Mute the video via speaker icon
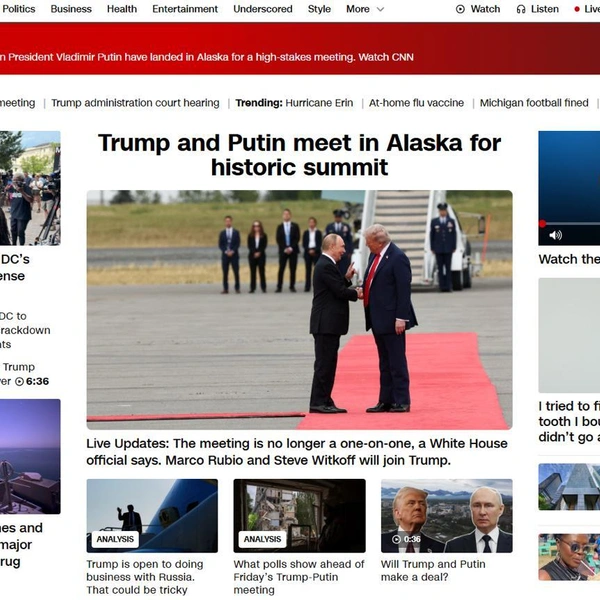Viewport: 600px width, 600px height. [x=555, y=235]
